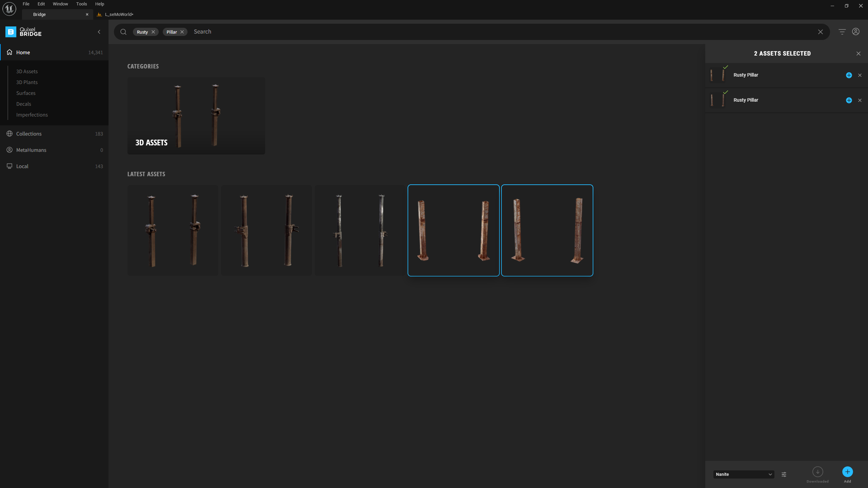The image size is (868, 488).
Task: Collapse the Bridge sidebar with the chevron
Action: click(99, 32)
